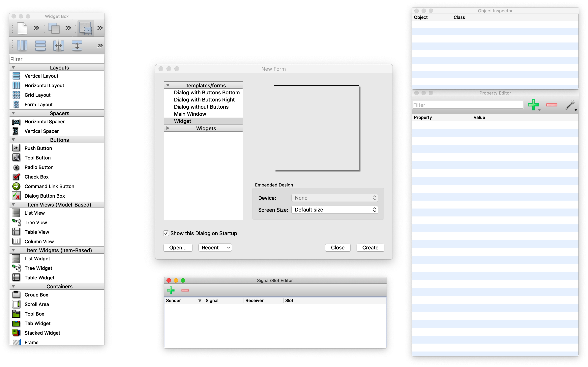This screenshot has height=367, width=588.
Task: Click the Create button
Action: click(x=370, y=248)
